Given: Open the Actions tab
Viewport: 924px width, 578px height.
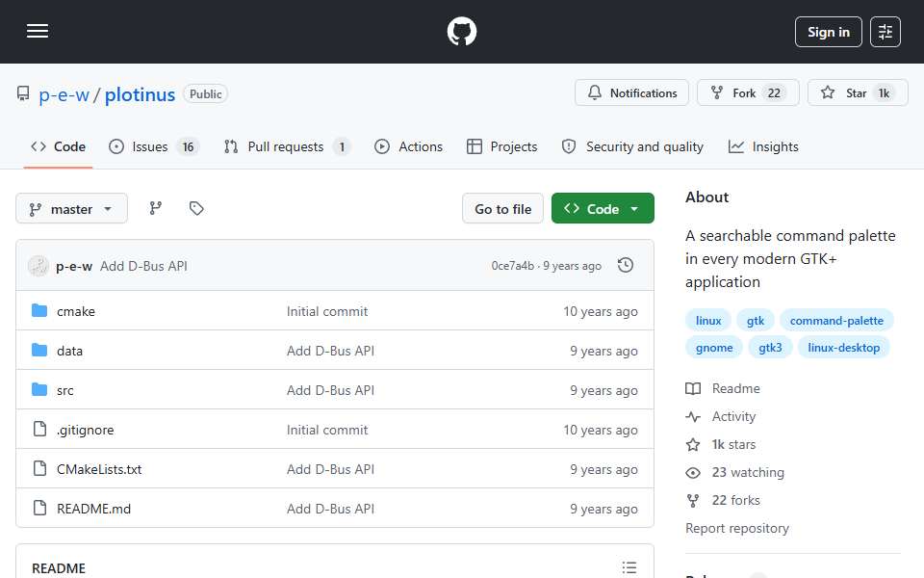Looking at the screenshot, I should coord(408,146).
